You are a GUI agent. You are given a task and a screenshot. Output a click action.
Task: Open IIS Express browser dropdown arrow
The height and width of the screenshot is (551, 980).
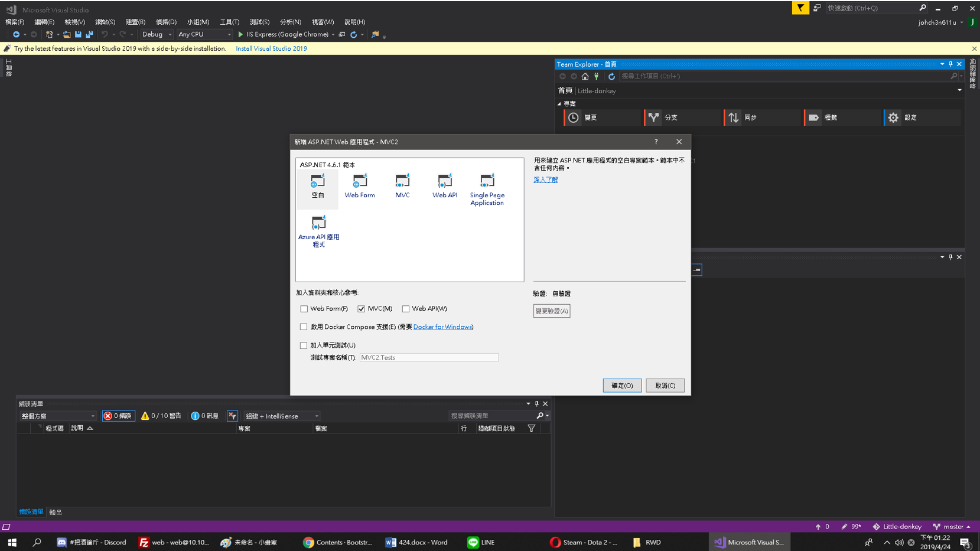coord(333,34)
